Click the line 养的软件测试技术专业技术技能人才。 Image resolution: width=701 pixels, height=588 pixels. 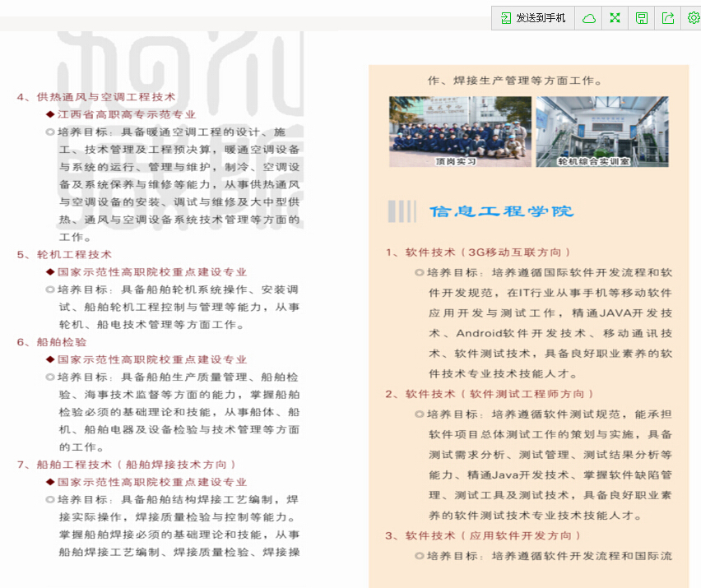point(536,515)
